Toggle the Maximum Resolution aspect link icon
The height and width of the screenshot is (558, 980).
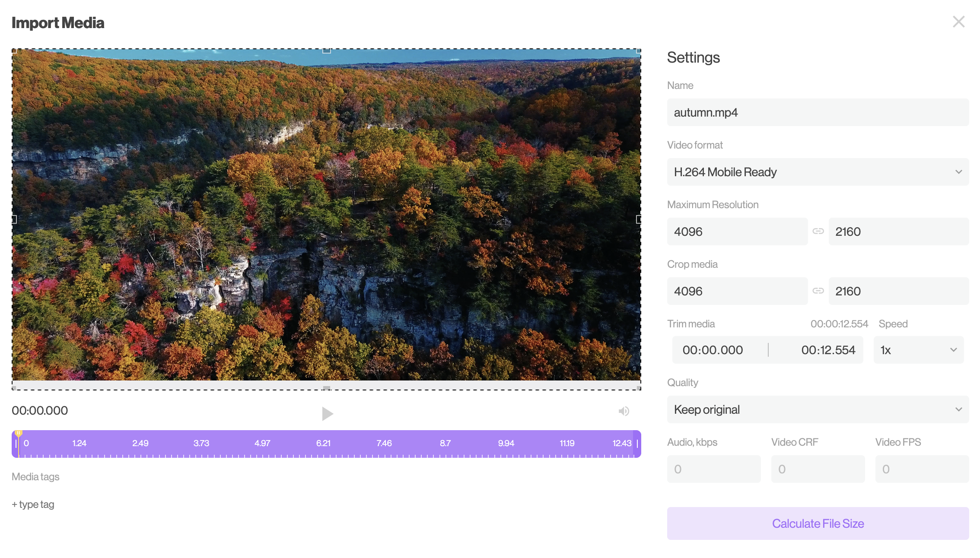click(818, 231)
